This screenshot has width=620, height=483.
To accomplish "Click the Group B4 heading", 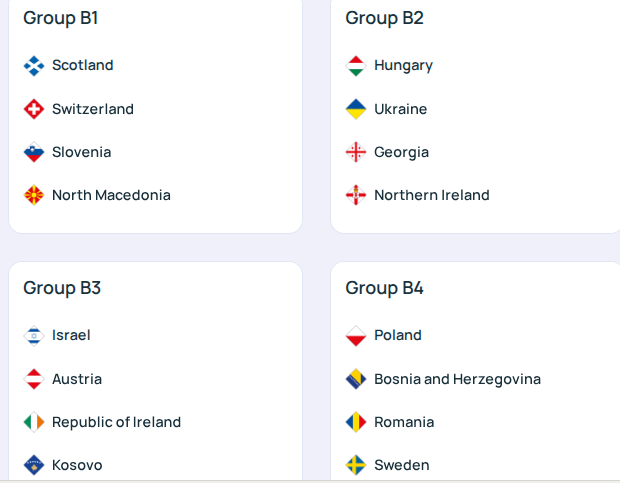I will click(x=384, y=288).
